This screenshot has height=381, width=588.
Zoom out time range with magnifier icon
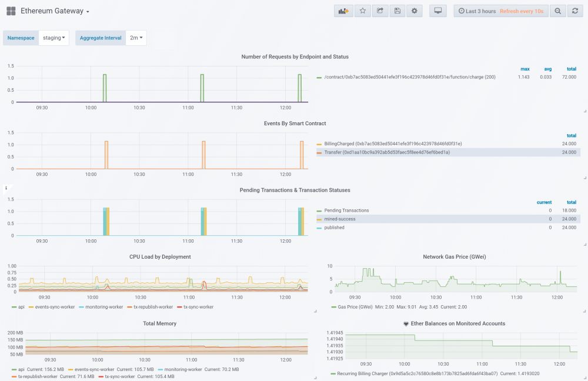[557, 11]
